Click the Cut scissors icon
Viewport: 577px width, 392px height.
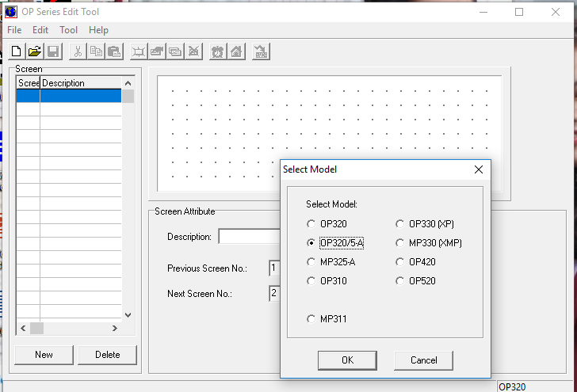point(78,51)
